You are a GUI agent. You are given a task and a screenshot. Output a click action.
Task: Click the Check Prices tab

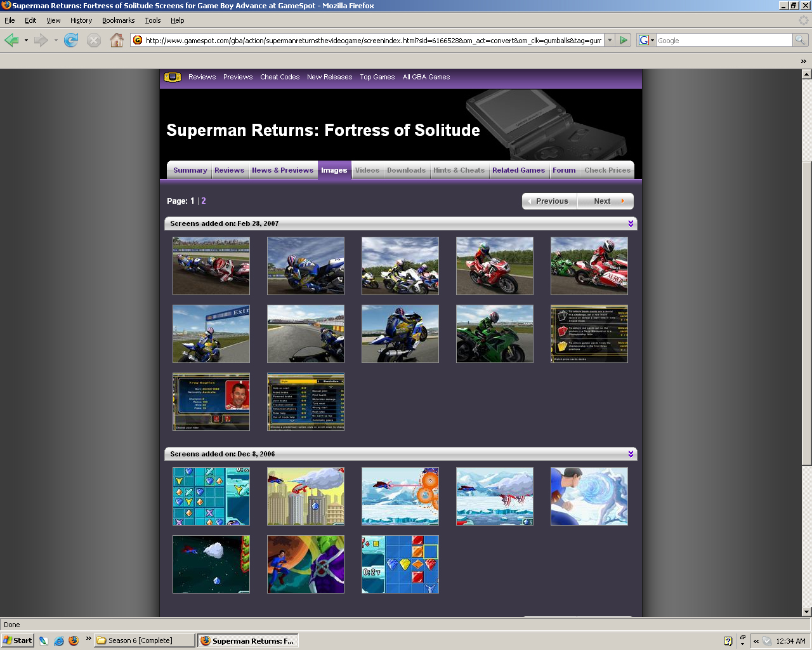[607, 170]
